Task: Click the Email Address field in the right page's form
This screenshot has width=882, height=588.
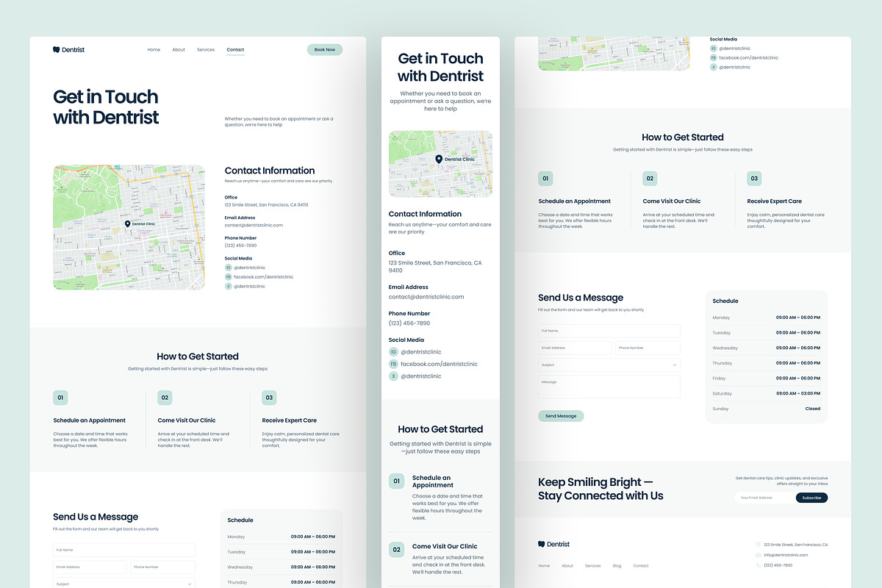Action: (575, 348)
